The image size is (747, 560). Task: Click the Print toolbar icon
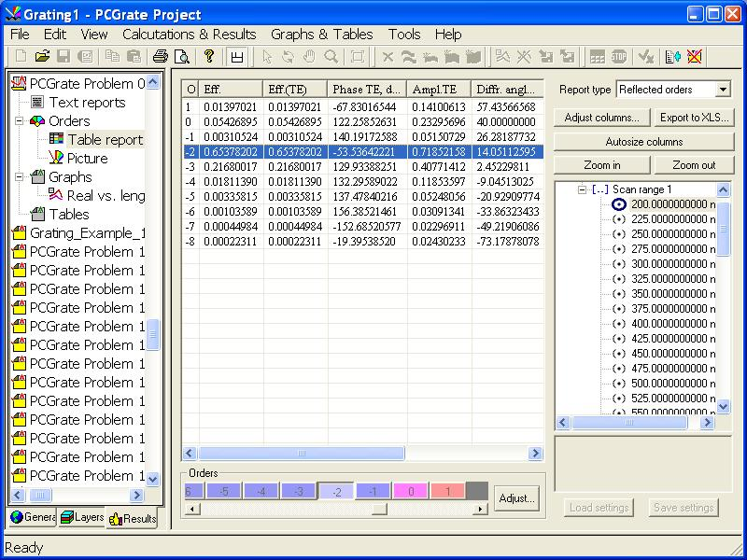point(160,57)
